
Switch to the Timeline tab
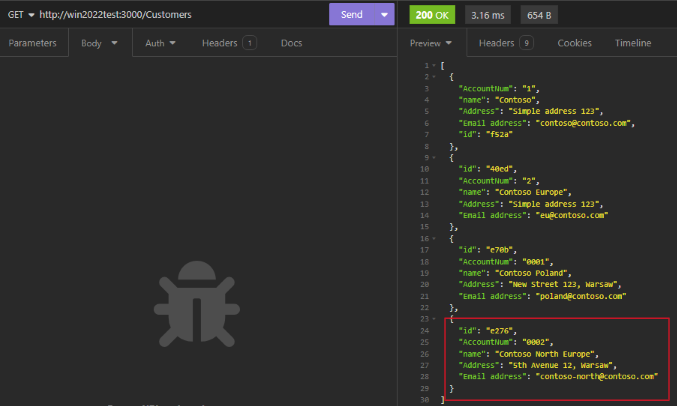pos(633,43)
